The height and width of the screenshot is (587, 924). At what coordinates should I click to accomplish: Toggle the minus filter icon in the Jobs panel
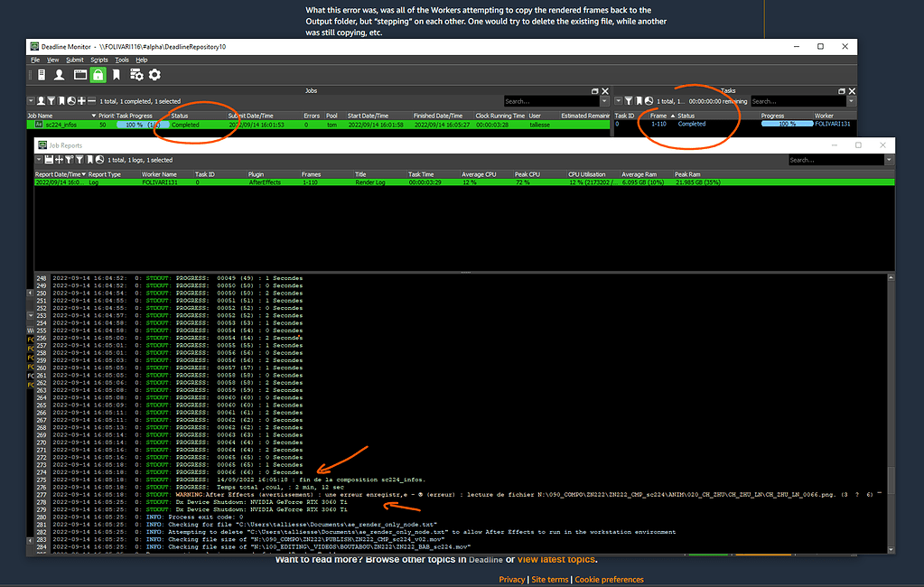(91, 100)
